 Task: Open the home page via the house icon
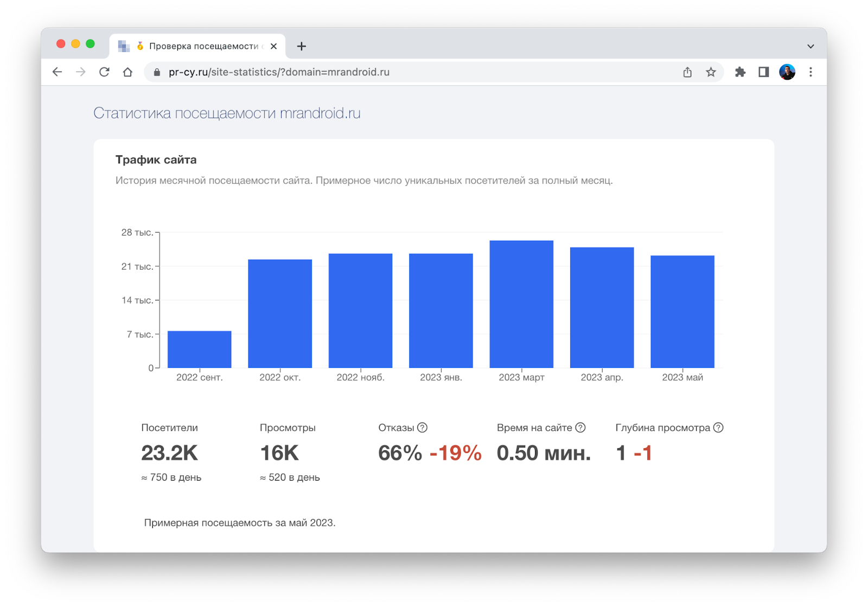127,72
